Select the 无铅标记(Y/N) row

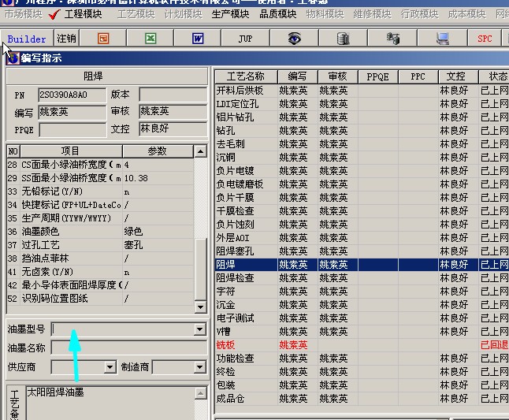click(100, 191)
